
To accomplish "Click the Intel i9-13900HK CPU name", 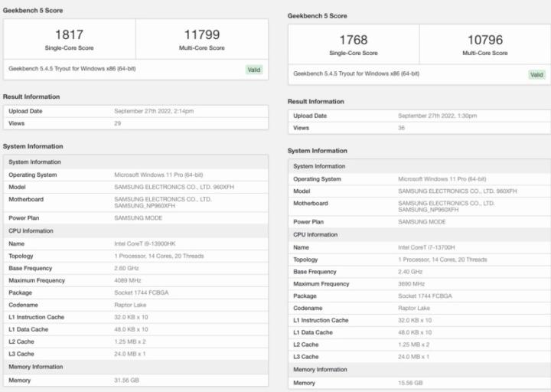I will (x=150, y=243).
